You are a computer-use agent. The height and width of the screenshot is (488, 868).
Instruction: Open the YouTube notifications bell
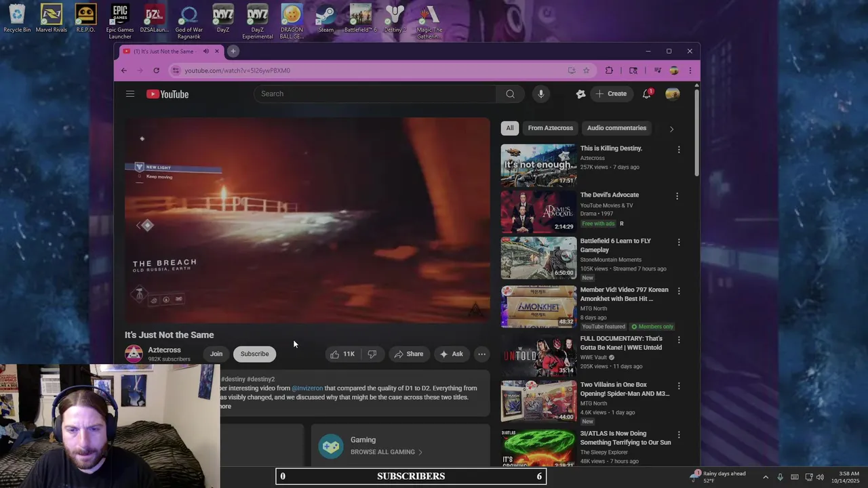click(x=647, y=94)
